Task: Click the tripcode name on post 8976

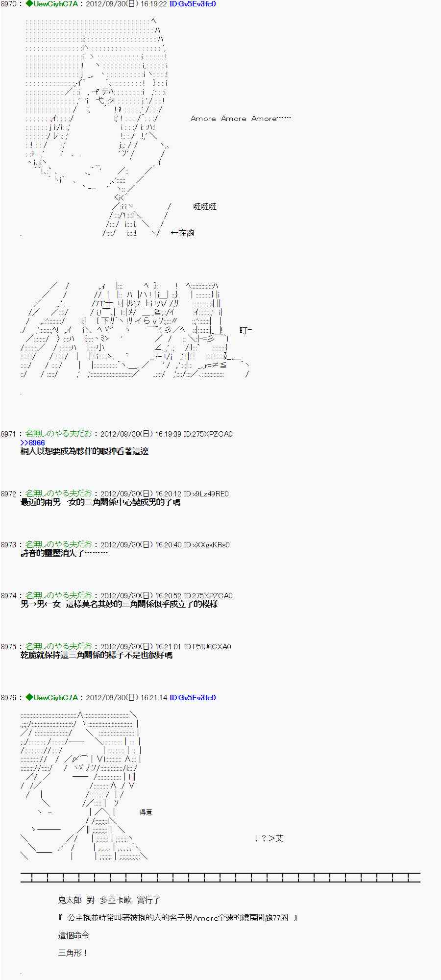Action: click(51, 697)
